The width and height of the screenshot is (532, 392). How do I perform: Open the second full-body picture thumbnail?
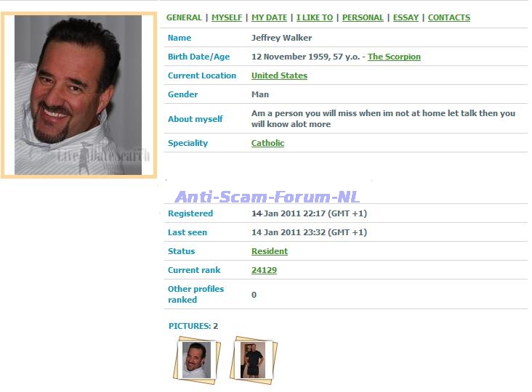click(254, 360)
